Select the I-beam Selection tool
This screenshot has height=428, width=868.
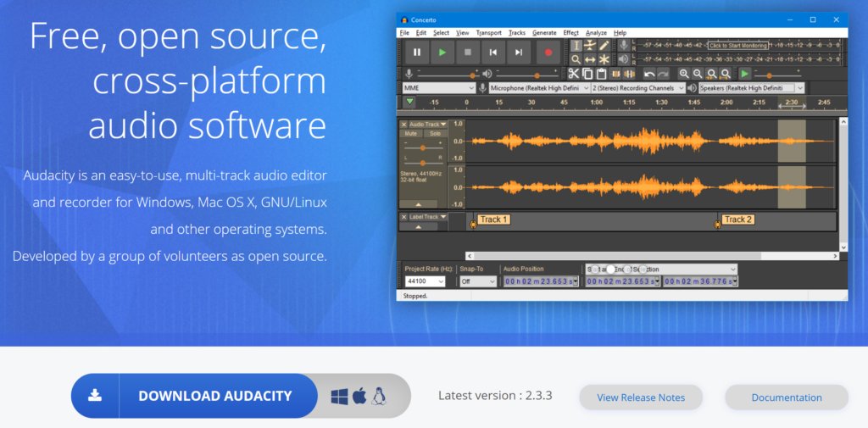(x=576, y=46)
